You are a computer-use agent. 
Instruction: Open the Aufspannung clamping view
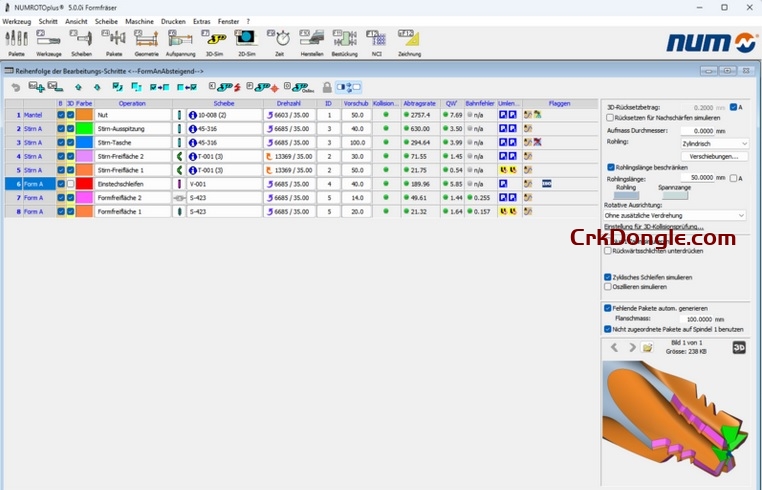pos(180,43)
